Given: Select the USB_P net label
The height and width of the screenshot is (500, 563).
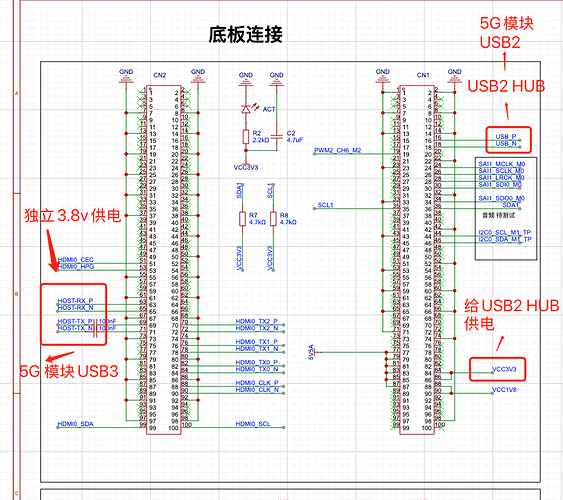Looking at the screenshot, I should [x=506, y=137].
